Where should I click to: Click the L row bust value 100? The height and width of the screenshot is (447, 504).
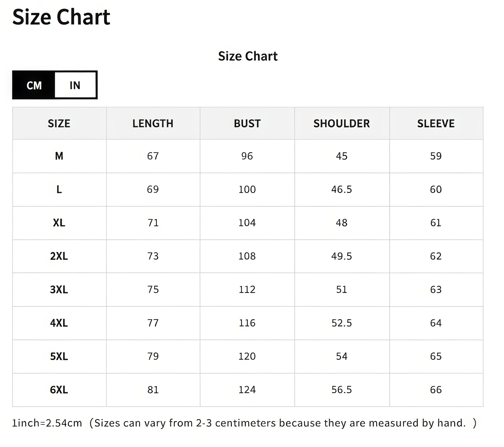(x=247, y=190)
